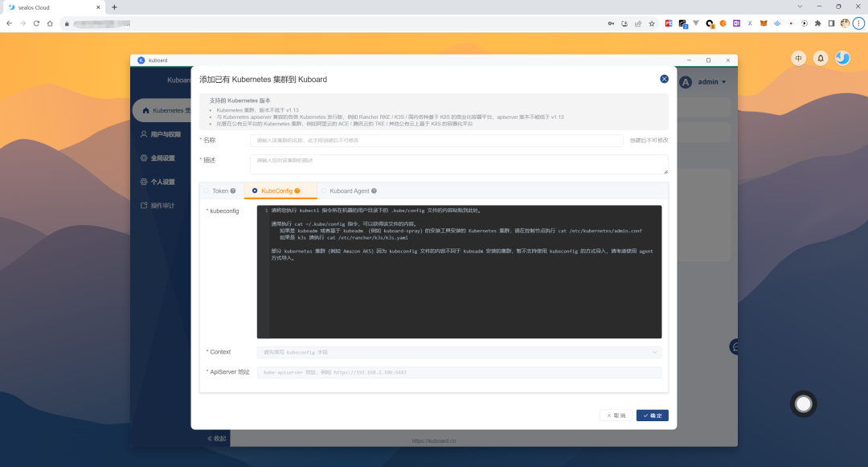Open the MetaMask fox extension

764,23
